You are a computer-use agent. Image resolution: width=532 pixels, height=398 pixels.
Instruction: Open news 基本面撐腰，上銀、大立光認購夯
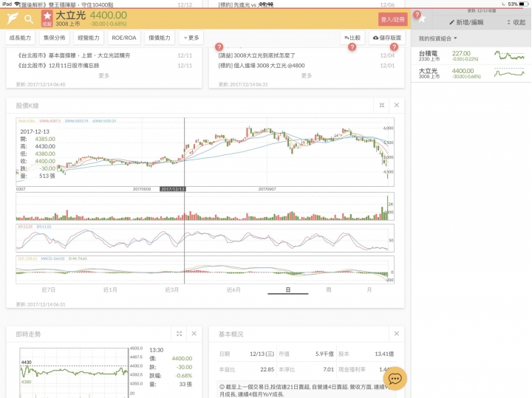coord(74,55)
